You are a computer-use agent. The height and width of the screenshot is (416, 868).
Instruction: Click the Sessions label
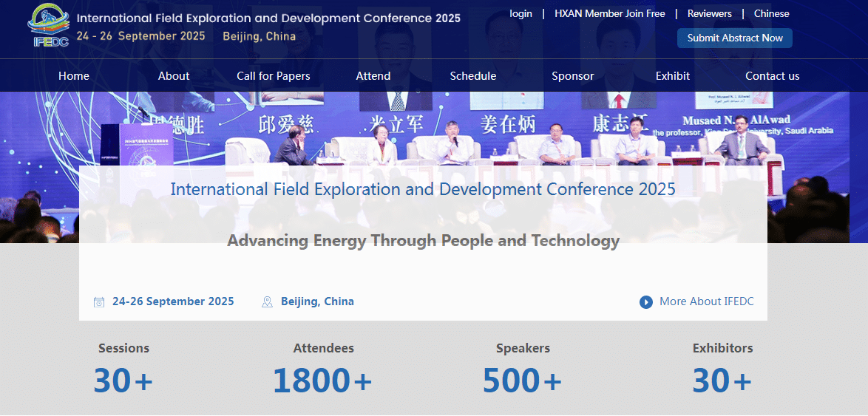pyautogui.click(x=124, y=349)
